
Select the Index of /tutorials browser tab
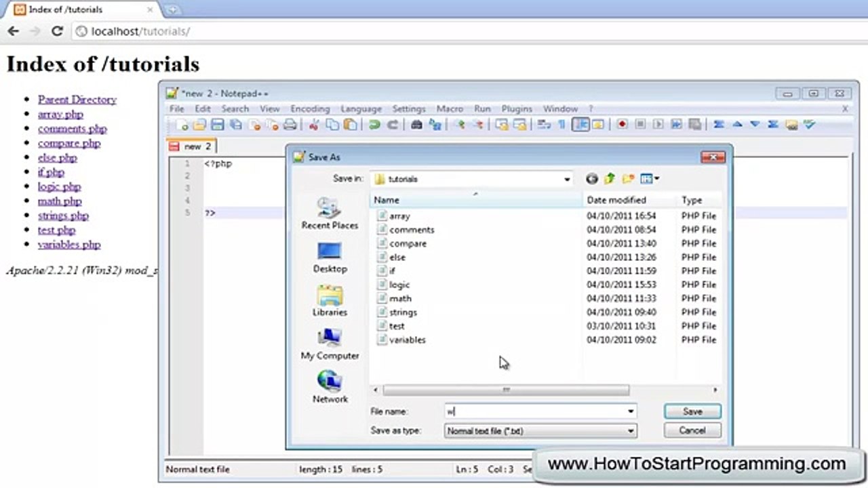(x=81, y=9)
